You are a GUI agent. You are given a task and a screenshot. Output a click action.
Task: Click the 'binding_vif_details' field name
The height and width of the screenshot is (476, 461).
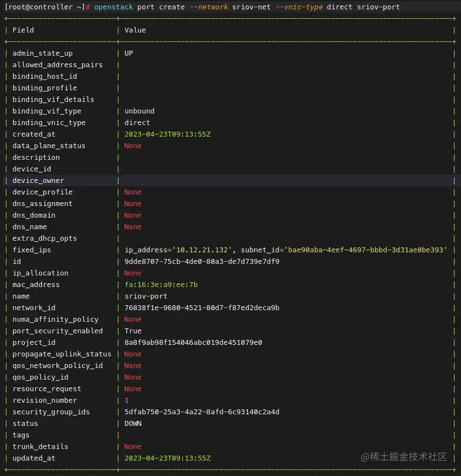click(x=53, y=100)
